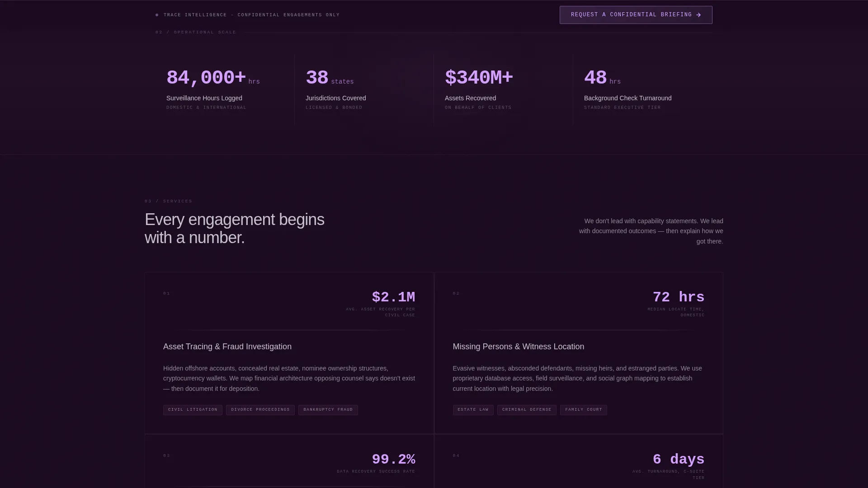Click Avg. Turnaround, C-Suite Tier caption

click(668, 474)
